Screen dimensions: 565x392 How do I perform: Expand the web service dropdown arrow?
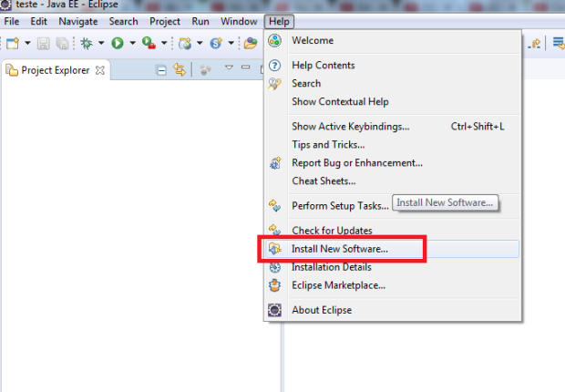[231, 43]
